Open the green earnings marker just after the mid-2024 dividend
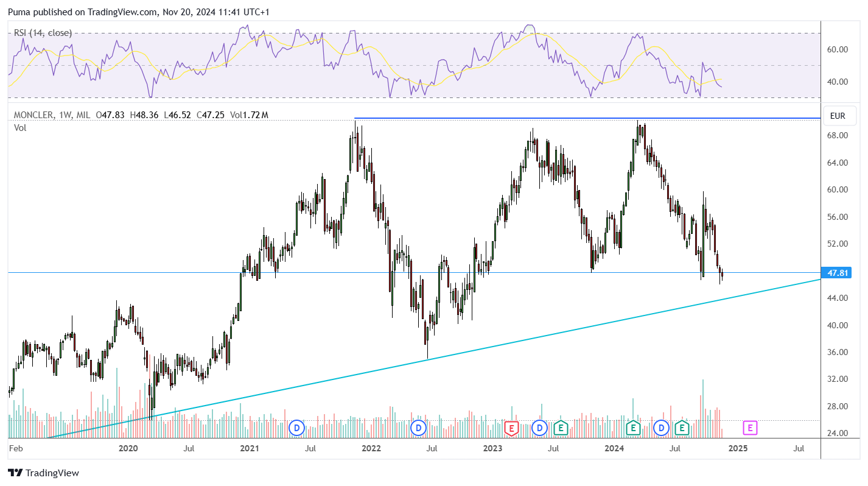 pos(682,428)
